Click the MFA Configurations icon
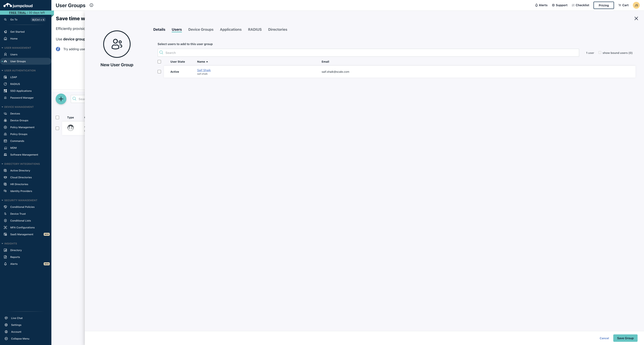 click(x=5, y=228)
